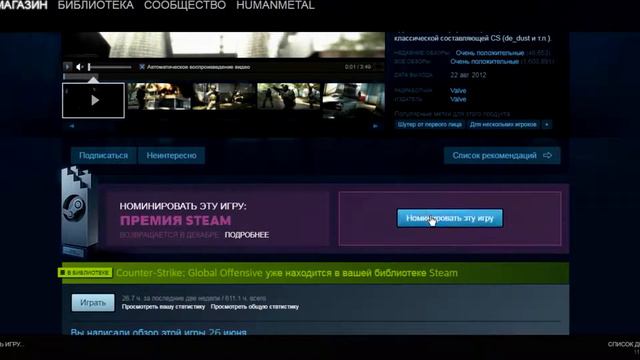The image size is (640, 360).
Task: Open 'Просмотреть общую статистику' link
Action: [x=255, y=307]
